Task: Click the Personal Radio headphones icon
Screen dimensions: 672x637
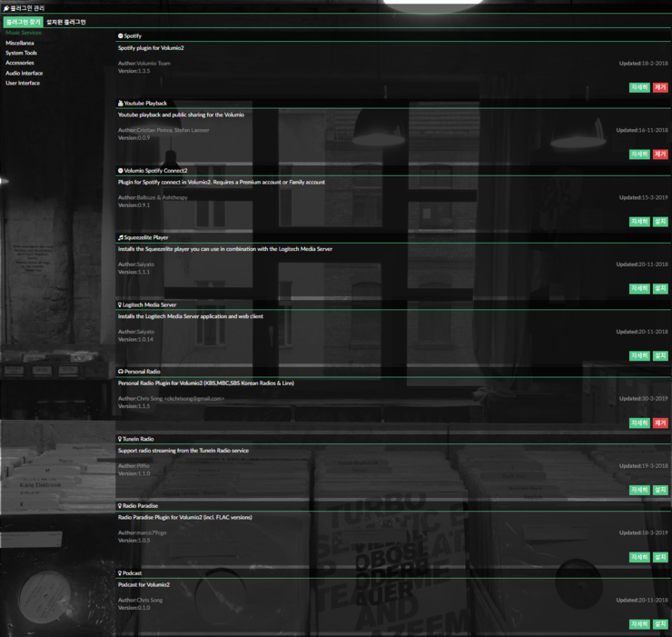Action: 121,372
